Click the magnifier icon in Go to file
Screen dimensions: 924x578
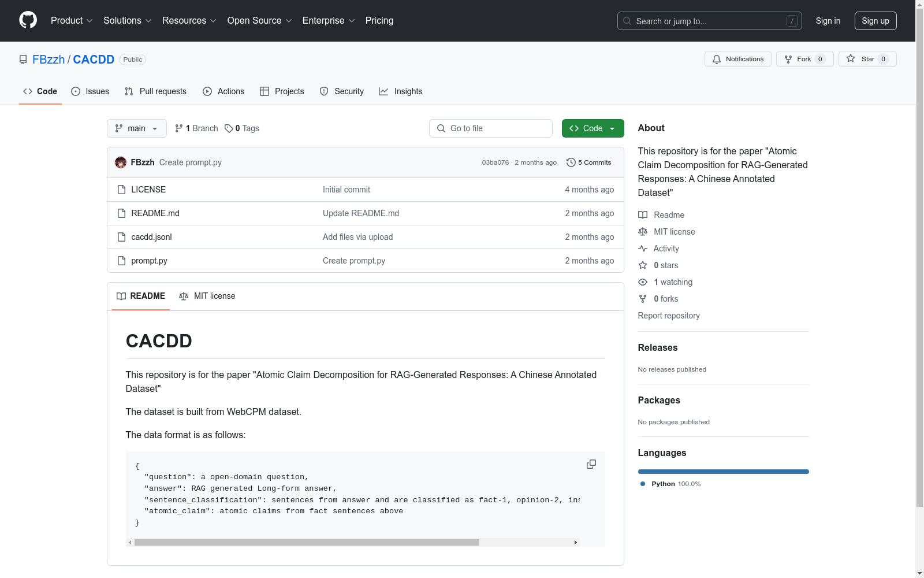coord(441,128)
